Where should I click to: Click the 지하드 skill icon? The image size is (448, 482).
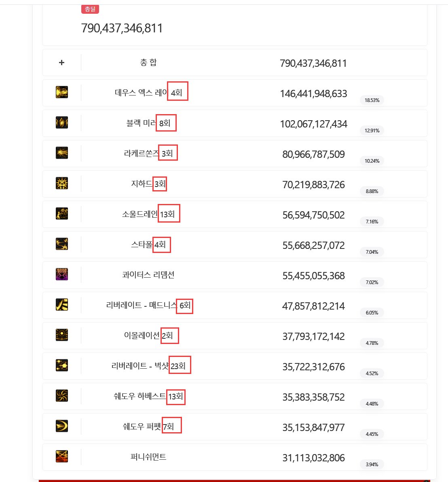pyautogui.click(x=62, y=183)
